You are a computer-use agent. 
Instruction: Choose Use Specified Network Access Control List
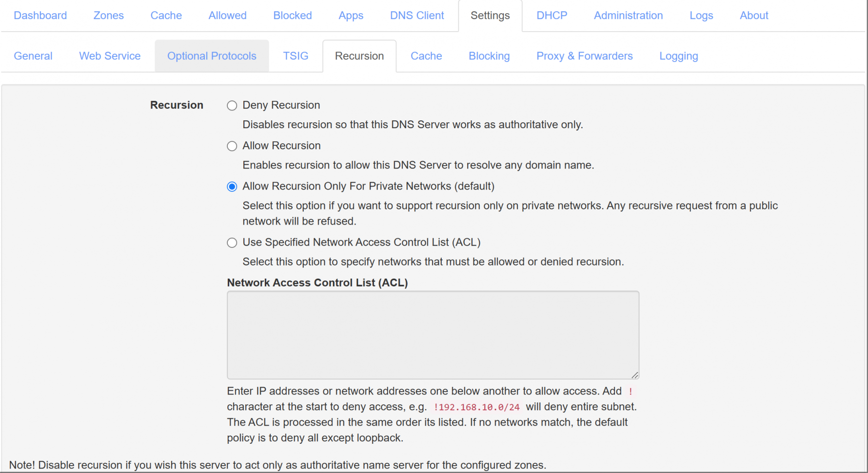(x=232, y=242)
